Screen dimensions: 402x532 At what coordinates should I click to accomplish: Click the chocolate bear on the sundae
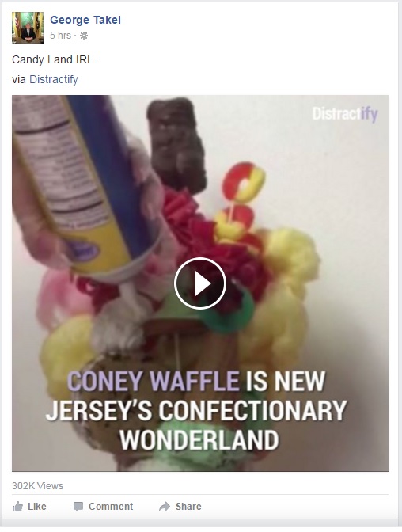coord(176,144)
